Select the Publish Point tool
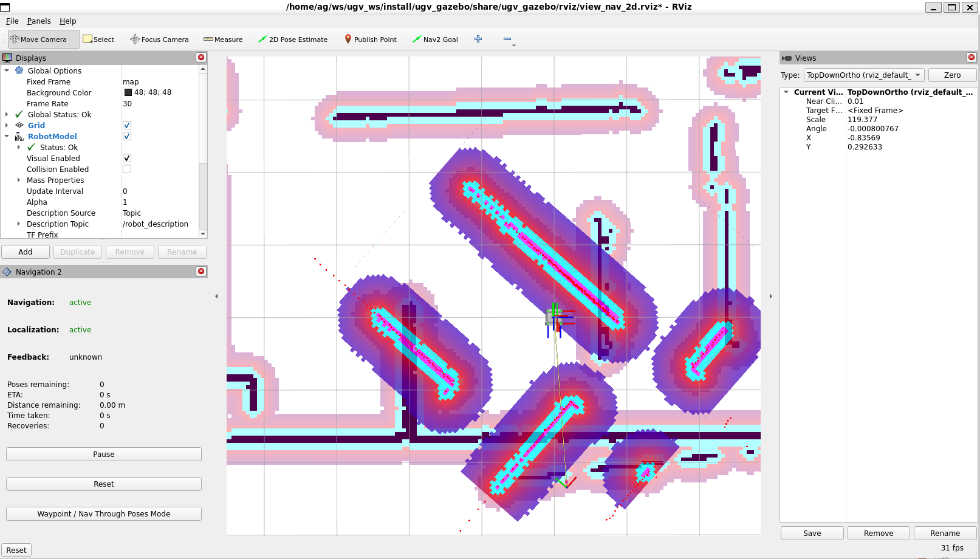The image size is (980, 559). 371,39
